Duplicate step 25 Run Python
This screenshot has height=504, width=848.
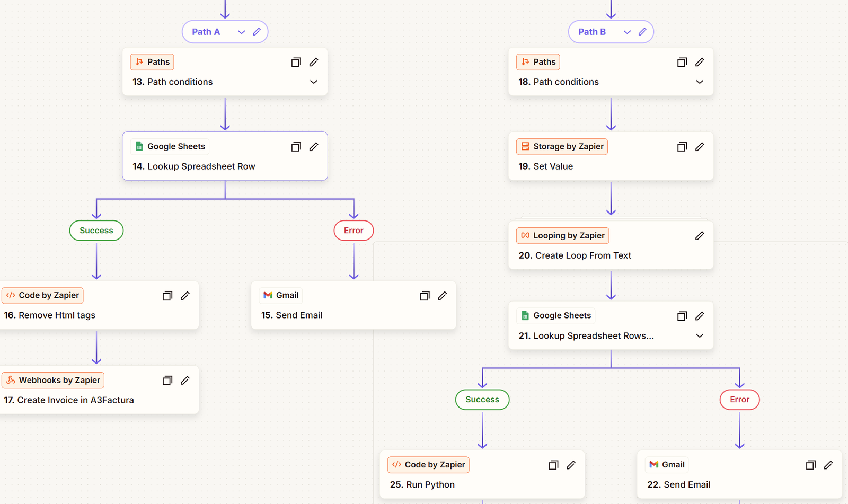pos(553,465)
